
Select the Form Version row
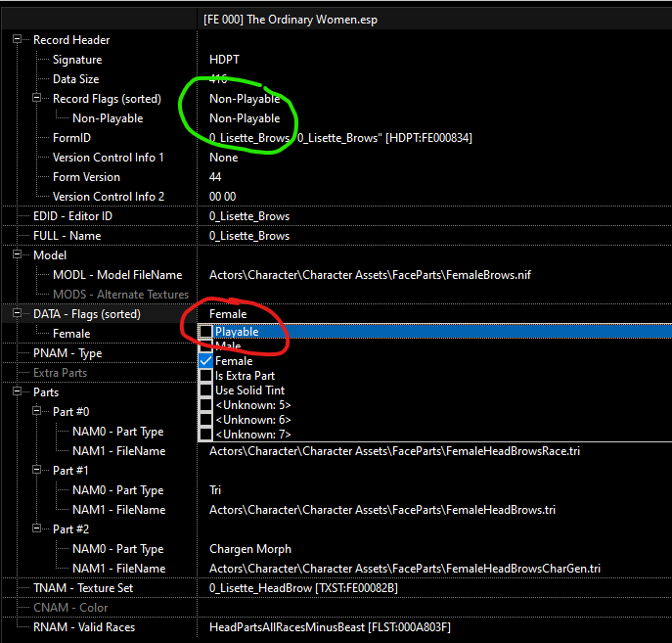[86, 177]
